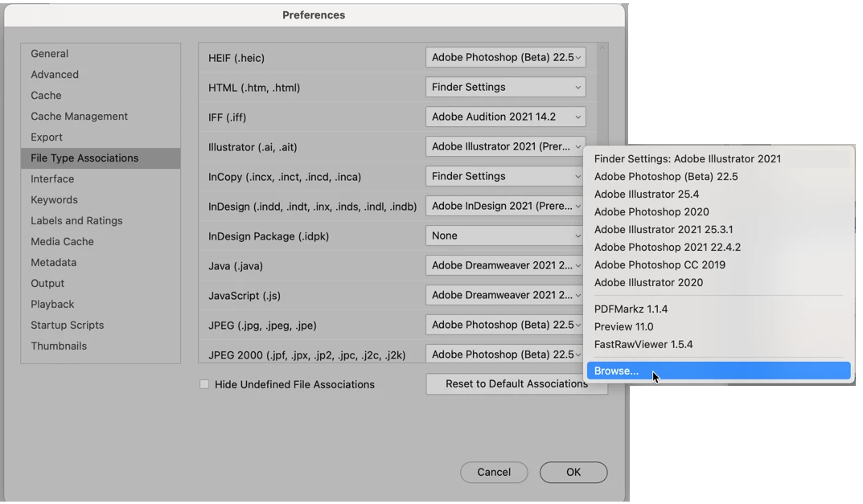Image resolution: width=863 pixels, height=504 pixels.
Task: Open the JavaScript (.js) dropdown
Action: click(x=505, y=295)
